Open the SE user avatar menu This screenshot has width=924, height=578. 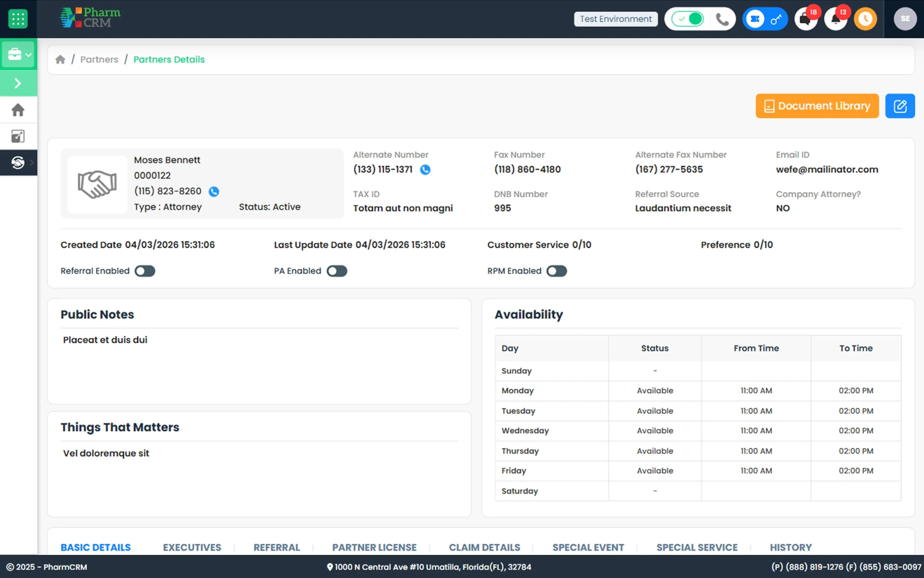[x=905, y=19]
